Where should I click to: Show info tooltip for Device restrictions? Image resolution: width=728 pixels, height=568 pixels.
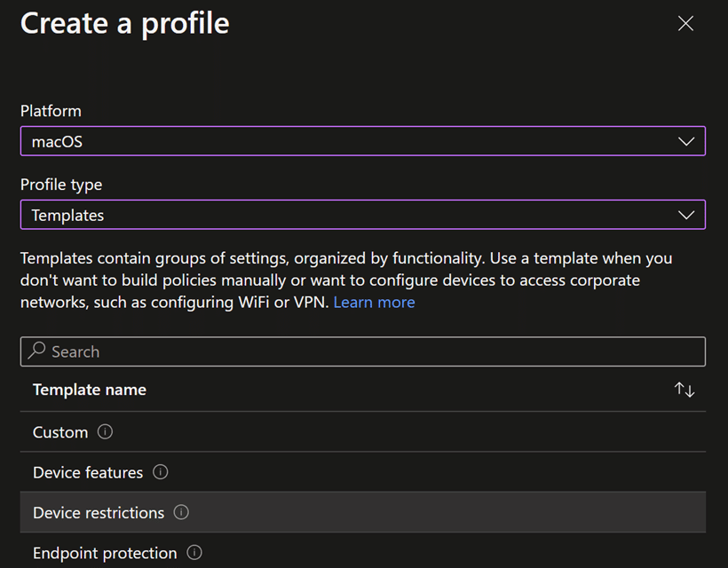(181, 512)
